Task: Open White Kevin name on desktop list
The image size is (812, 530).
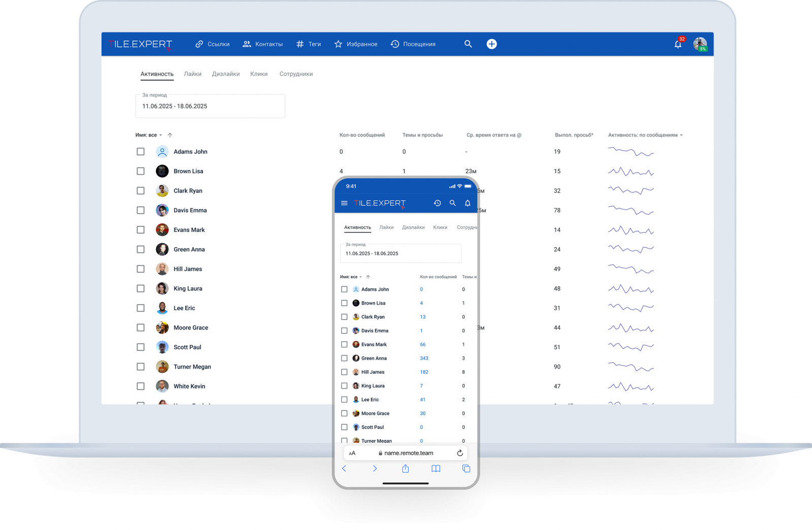Action: tap(189, 386)
